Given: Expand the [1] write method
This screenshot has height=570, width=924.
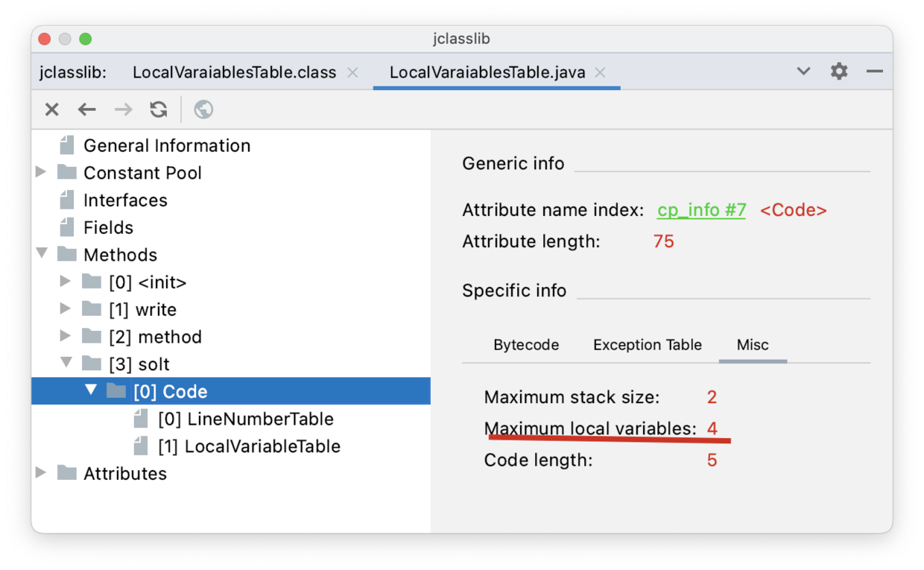Looking at the screenshot, I should (x=66, y=309).
